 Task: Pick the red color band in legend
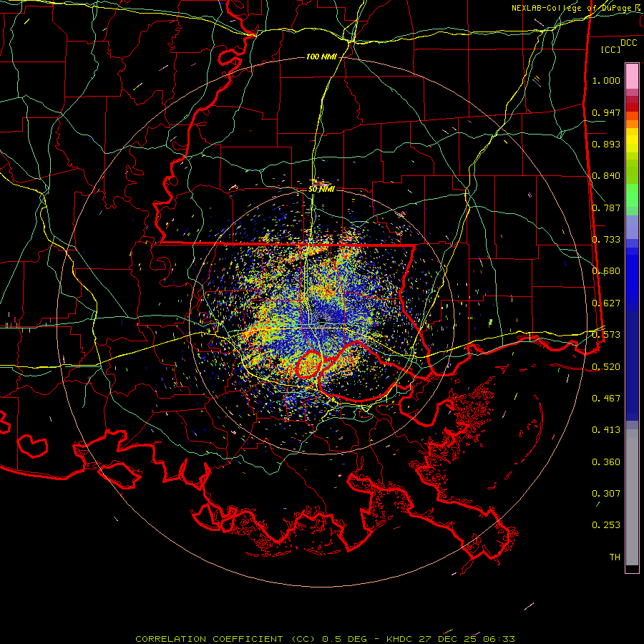click(x=632, y=107)
